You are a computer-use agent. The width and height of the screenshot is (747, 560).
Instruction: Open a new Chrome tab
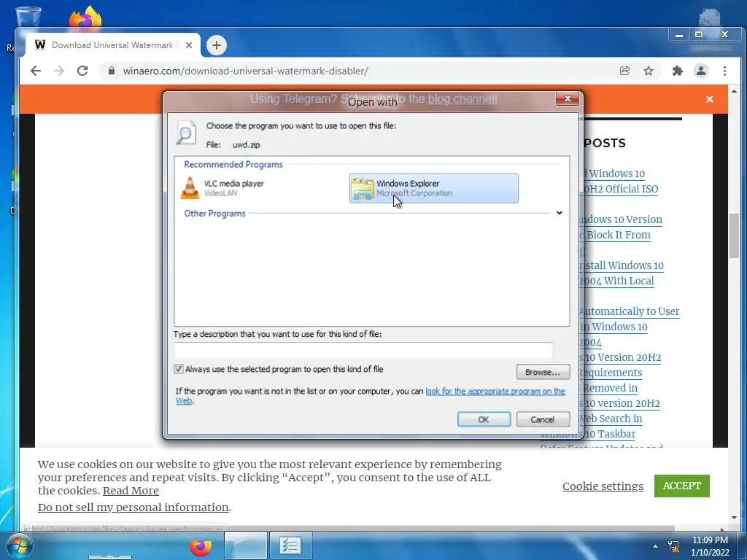[216, 45]
